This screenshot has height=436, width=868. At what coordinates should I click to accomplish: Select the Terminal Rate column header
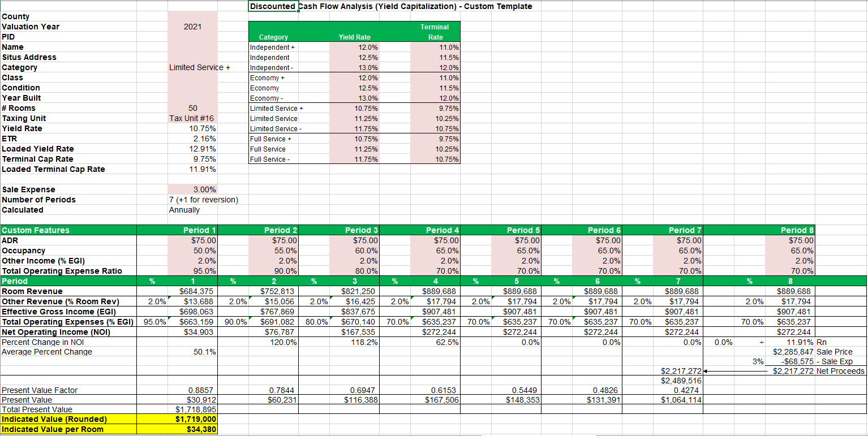coord(435,32)
